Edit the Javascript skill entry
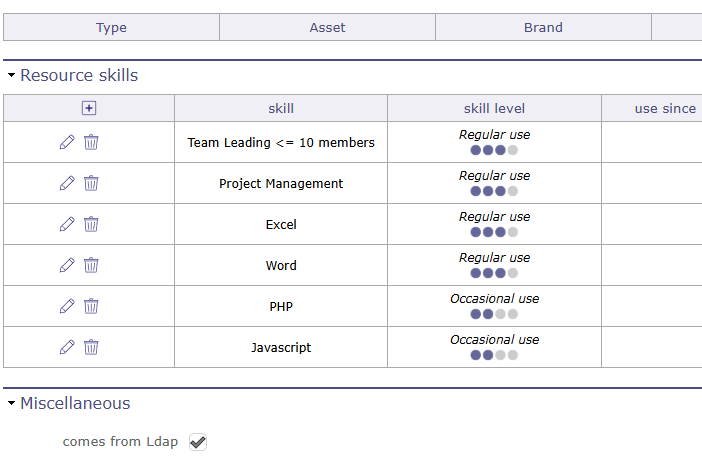This screenshot has height=468, width=702. [67, 347]
